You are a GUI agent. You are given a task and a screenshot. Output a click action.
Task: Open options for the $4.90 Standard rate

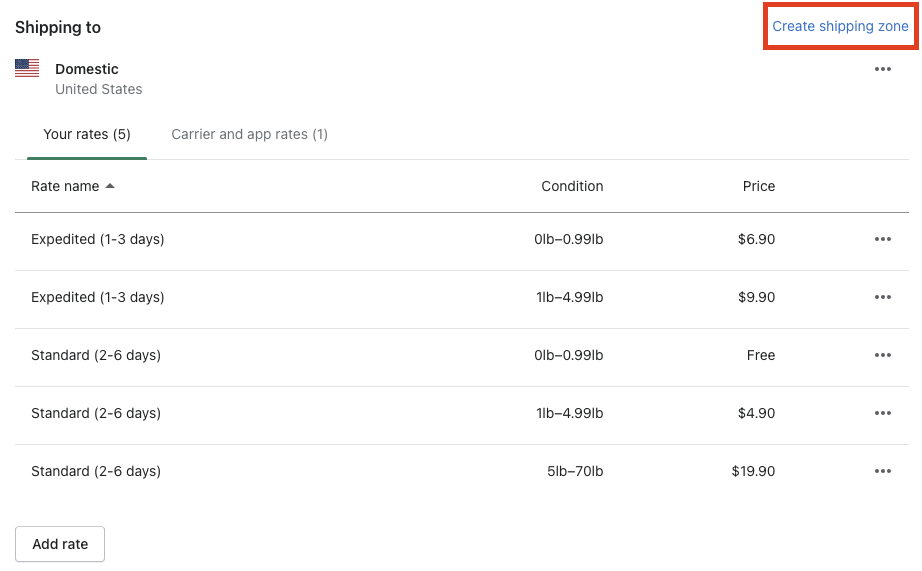(882, 414)
